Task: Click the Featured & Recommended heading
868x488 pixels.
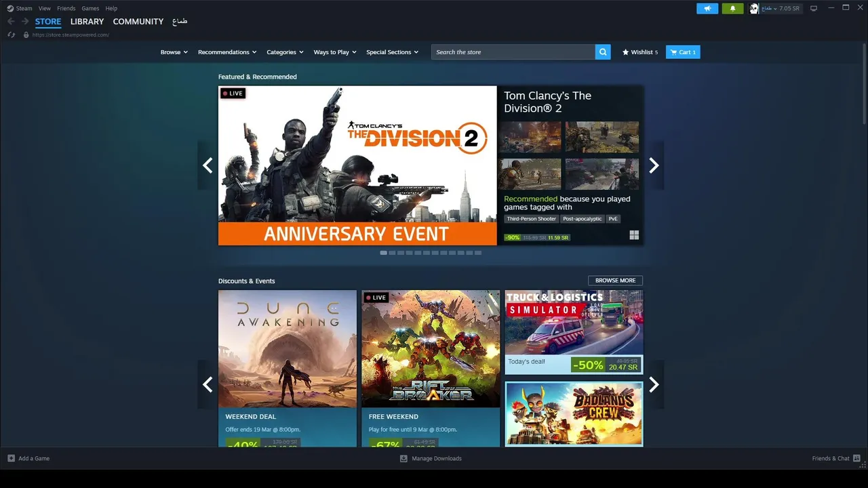Action: (x=257, y=77)
